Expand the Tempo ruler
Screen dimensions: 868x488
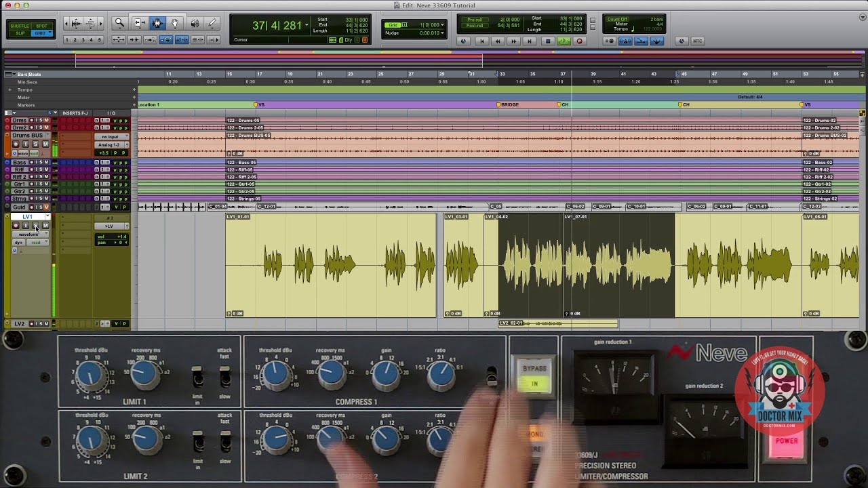[x=9, y=89]
